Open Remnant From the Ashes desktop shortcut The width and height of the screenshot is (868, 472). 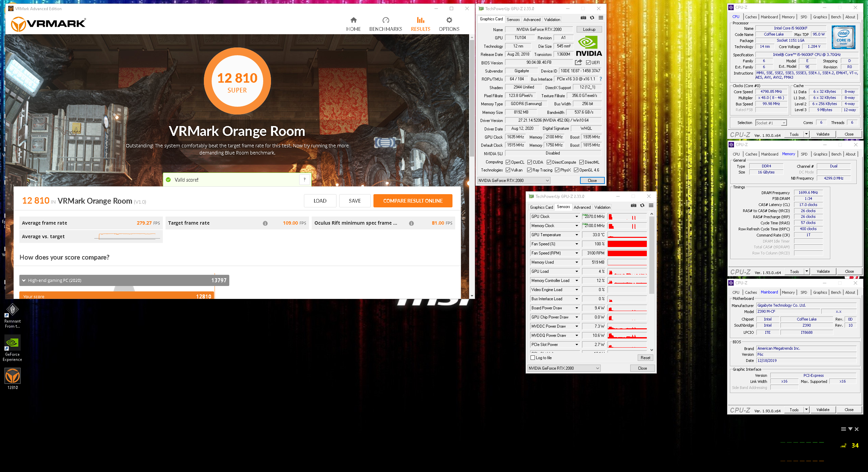click(13, 316)
